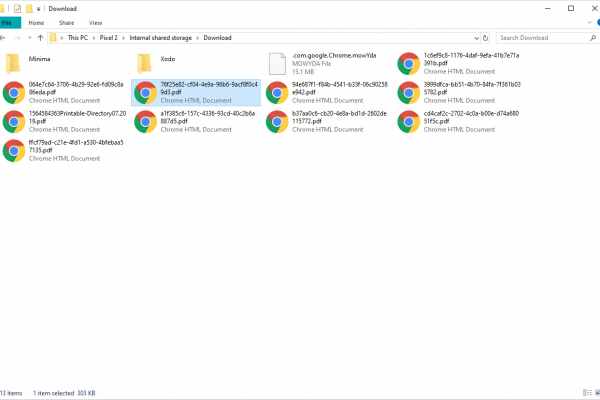The height and width of the screenshot is (400, 600).
Task: Select file name starting 3899dfca
Action: point(472,88)
